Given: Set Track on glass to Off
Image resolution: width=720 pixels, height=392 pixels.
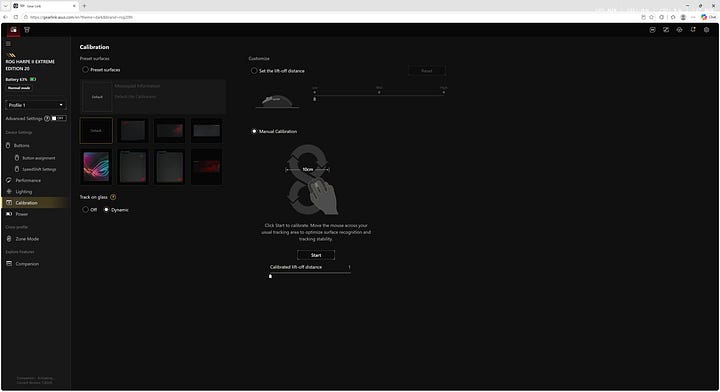Looking at the screenshot, I should click(x=85, y=210).
